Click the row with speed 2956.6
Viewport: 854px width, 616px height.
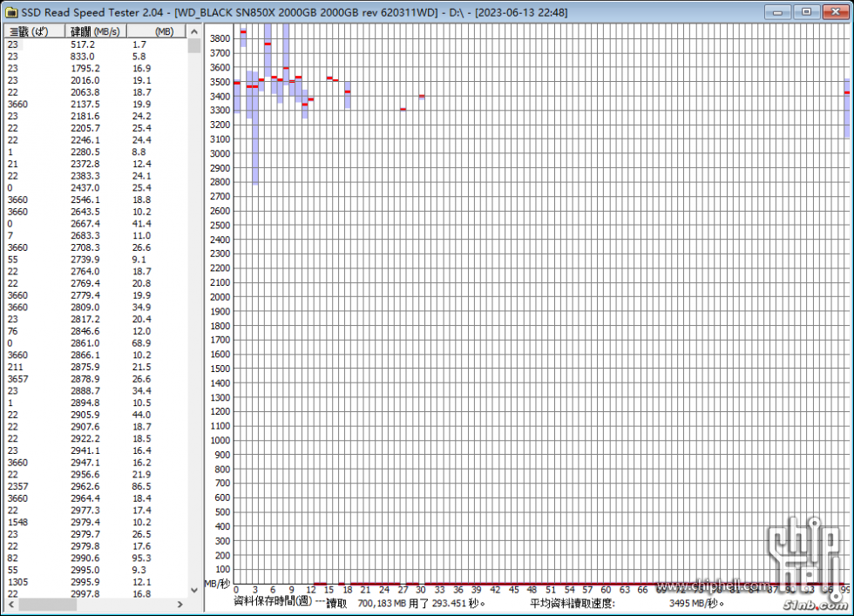tap(96, 475)
